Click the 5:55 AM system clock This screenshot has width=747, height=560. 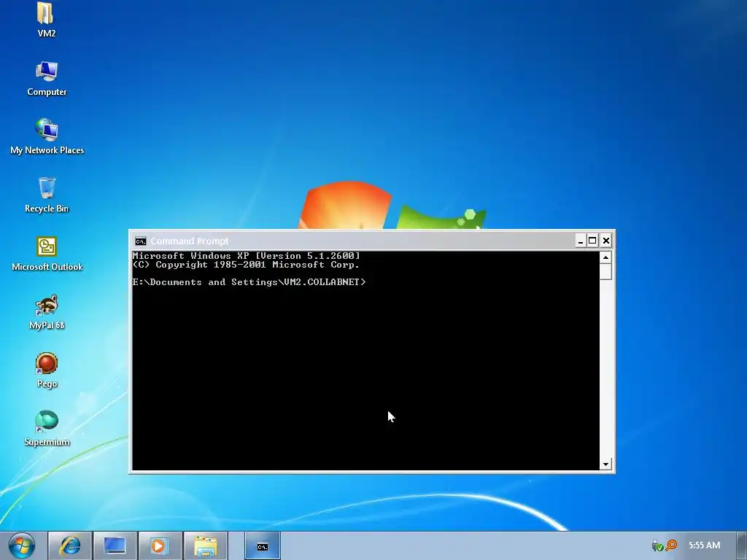click(x=704, y=545)
